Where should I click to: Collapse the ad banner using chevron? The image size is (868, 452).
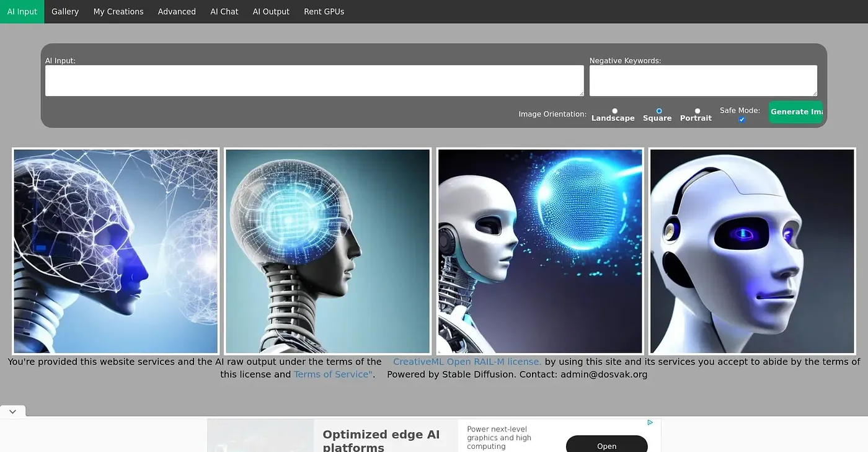click(x=12, y=411)
